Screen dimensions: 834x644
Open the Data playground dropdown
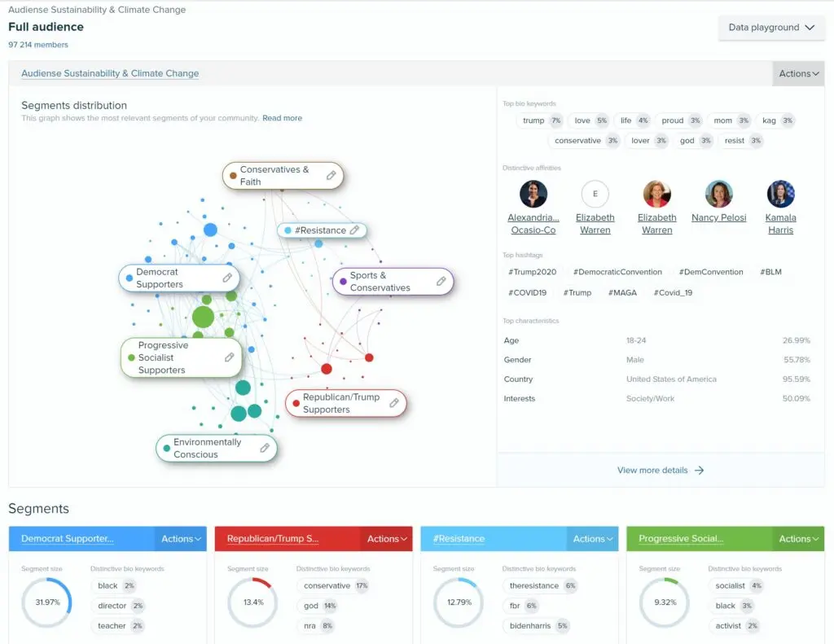(x=770, y=28)
